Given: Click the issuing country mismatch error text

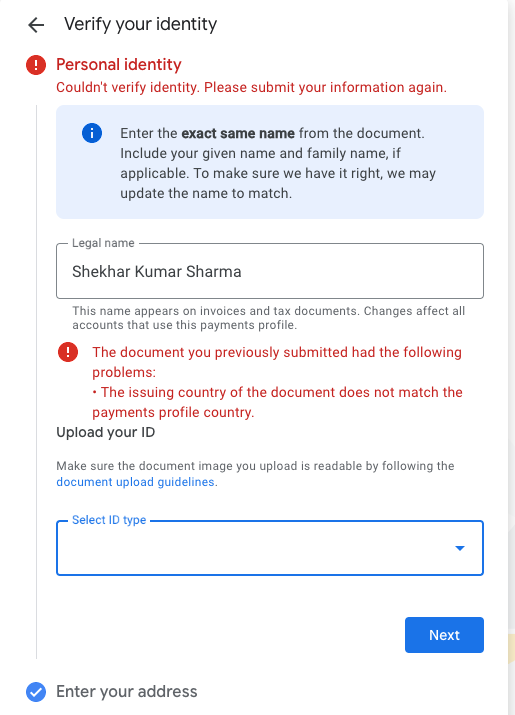Looking at the screenshot, I should tap(277, 402).
